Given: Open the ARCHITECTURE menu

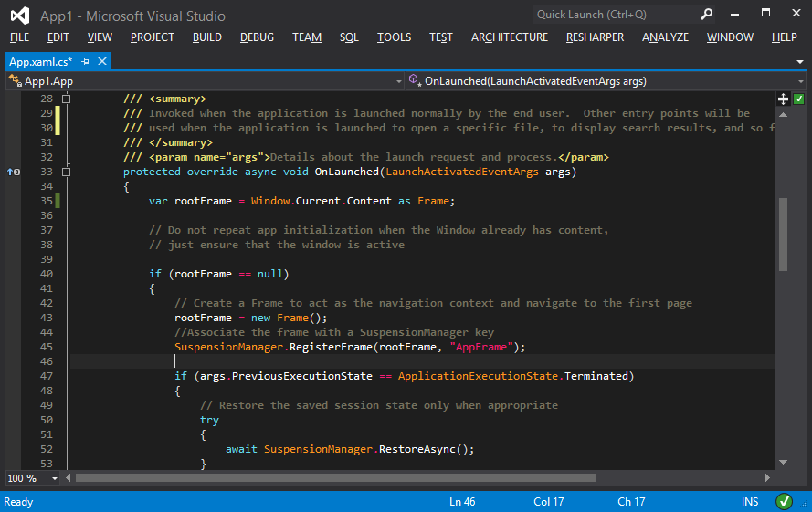Looking at the screenshot, I should pyautogui.click(x=510, y=37).
